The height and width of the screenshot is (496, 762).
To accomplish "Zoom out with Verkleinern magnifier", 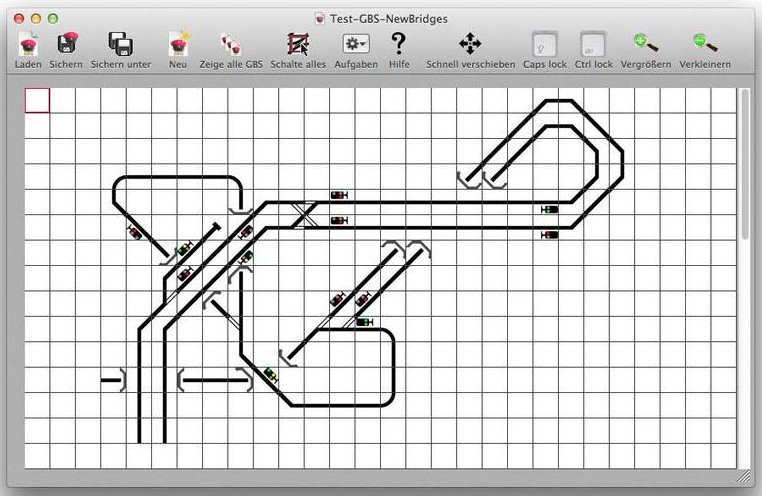I will (x=705, y=43).
